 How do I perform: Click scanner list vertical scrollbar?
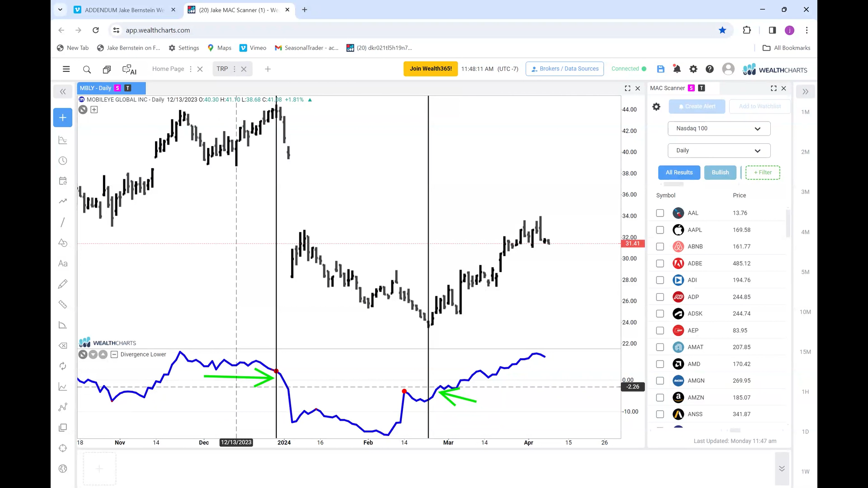788,223
